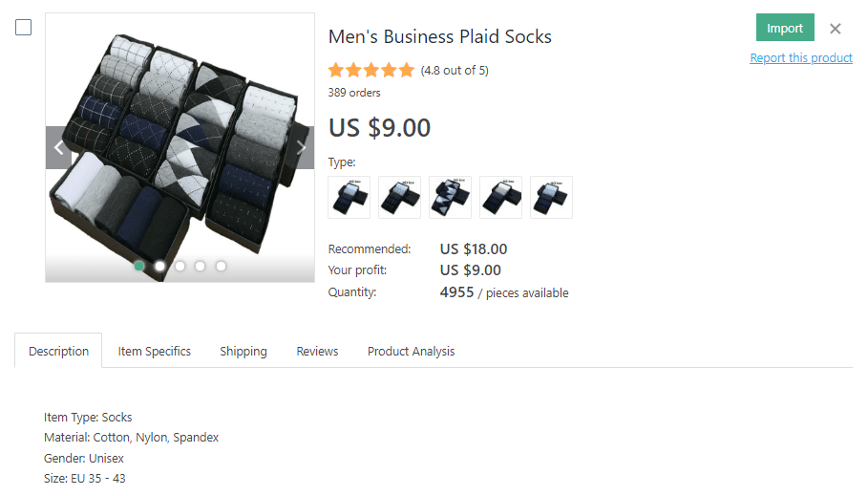Click the Report this product link
This screenshot has width=868, height=496.
[x=801, y=58]
